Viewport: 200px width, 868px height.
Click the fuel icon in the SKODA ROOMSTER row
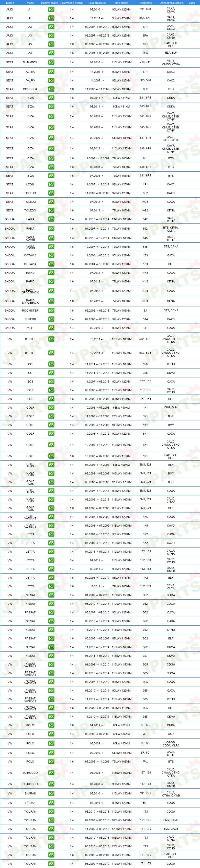[x=51, y=310]
